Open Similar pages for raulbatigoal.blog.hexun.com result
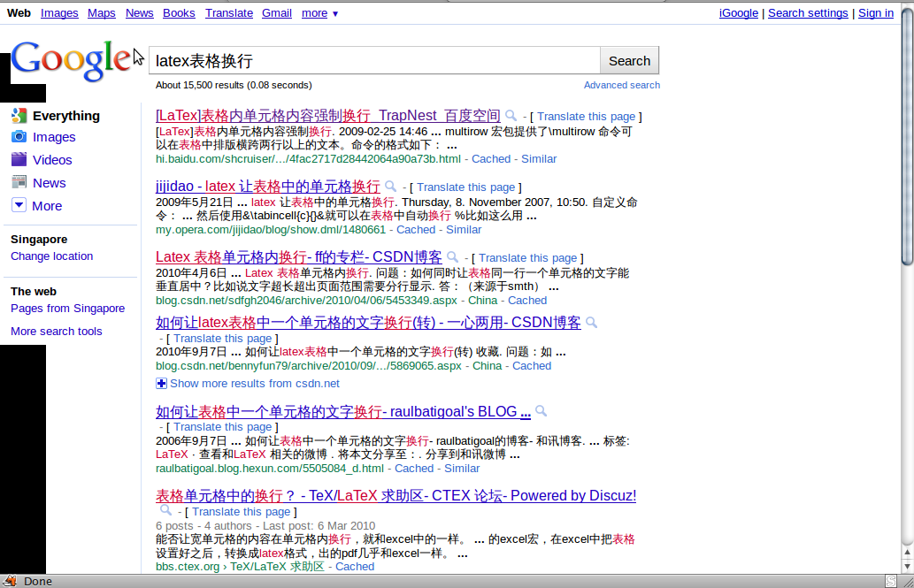The width and height of the screenshot is (914, 588). [462, 469]
